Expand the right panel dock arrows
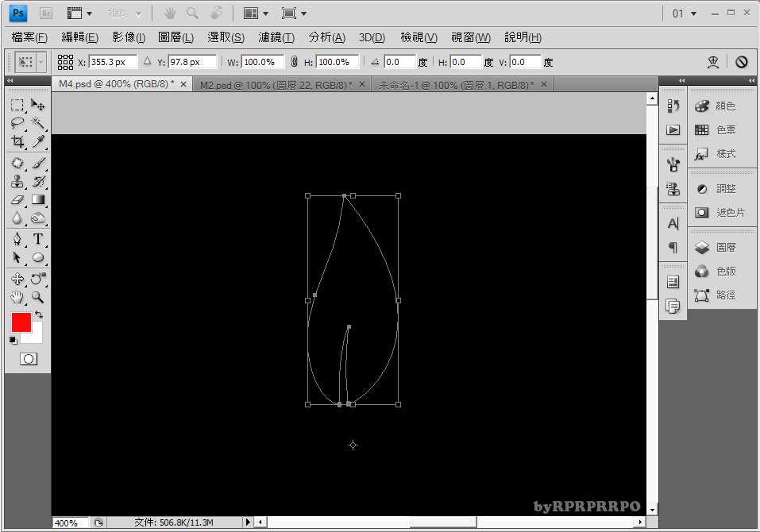Viewport: 760px width, 532px height. (751, 80)
